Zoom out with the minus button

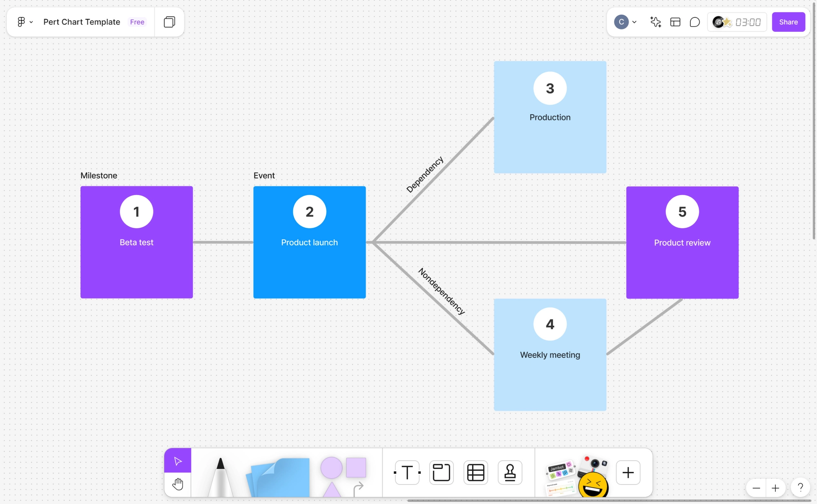[757, 488]
